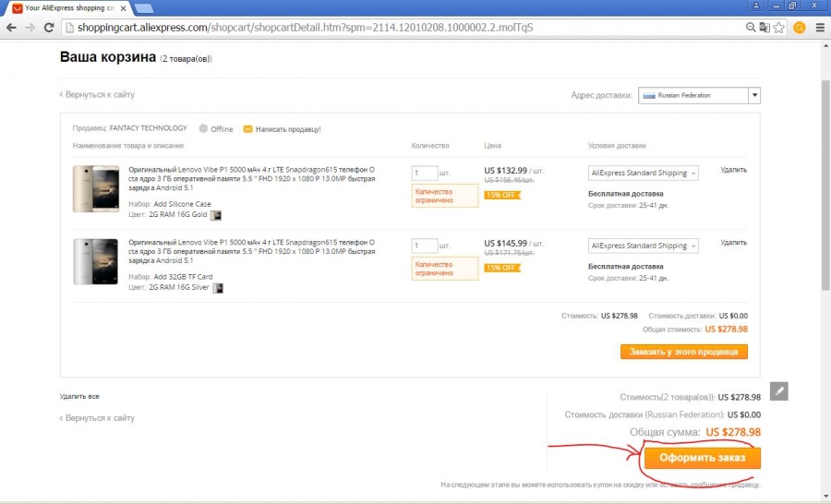Click the Silver color thumbnail icon
The width and height of the screenshot is (831, 504).
click(x=218, y=288)
